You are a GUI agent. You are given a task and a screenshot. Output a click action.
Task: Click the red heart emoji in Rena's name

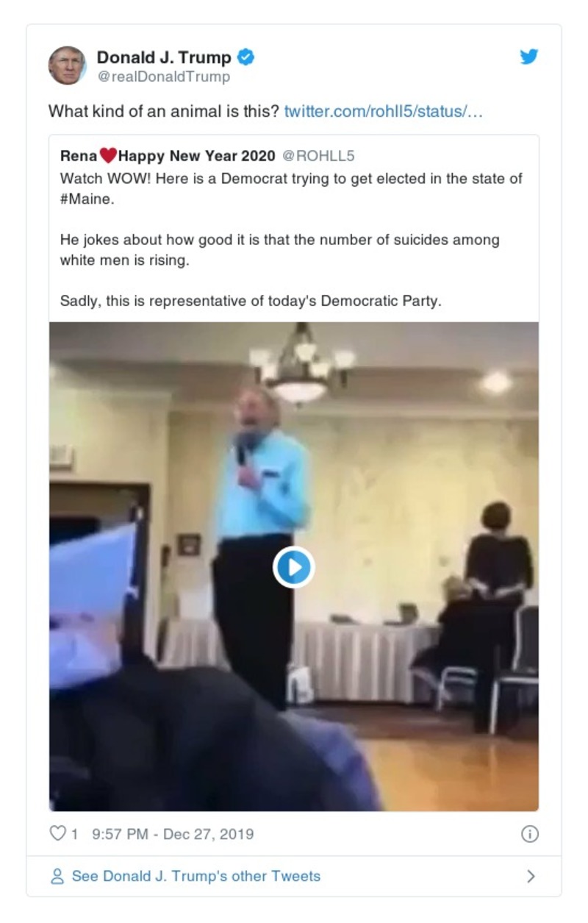108,156
